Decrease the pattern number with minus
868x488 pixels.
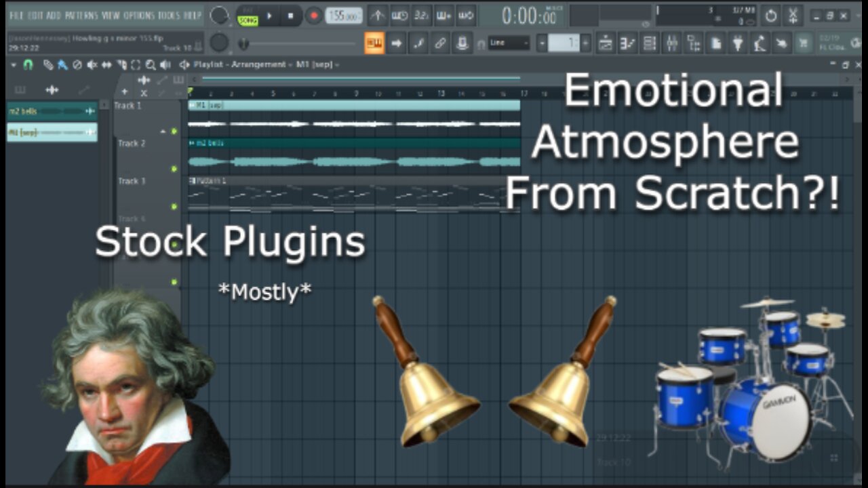click(x=542, y=43)
